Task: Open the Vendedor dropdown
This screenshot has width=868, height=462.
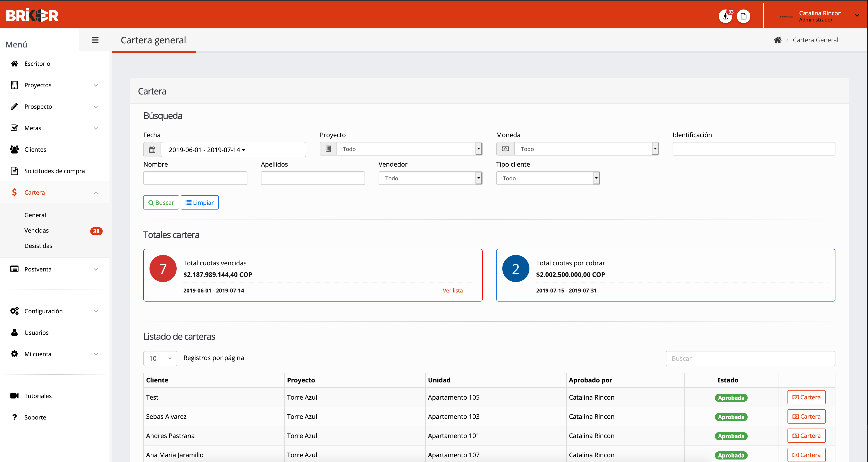Action: coord(430,178)
